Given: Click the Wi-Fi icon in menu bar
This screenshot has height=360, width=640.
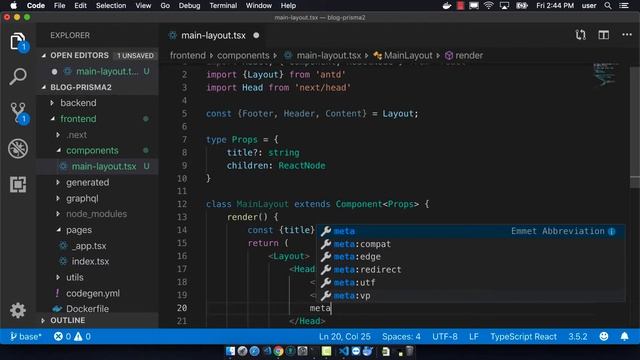Looking at the screenshot, I should (x=488, y=6).
